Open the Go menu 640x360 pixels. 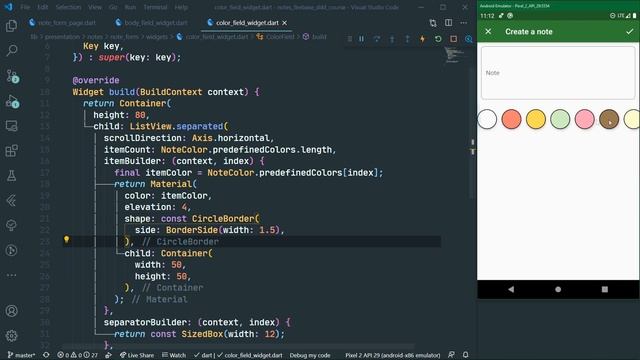(113, 7)
